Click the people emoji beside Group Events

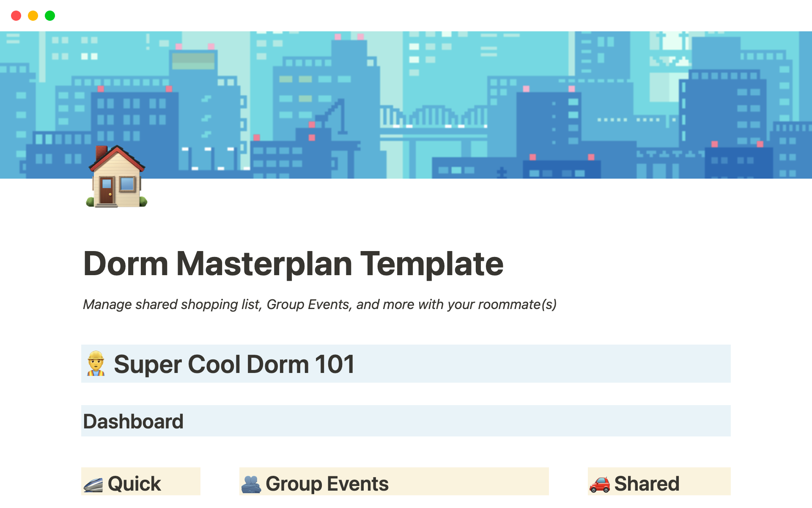pos(251,484)
